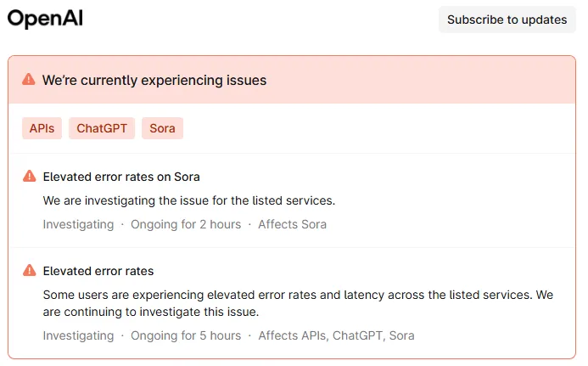Select the ChatGPT service tag
Viewport: 588px width, 366px height.
(x=102, y=128)
